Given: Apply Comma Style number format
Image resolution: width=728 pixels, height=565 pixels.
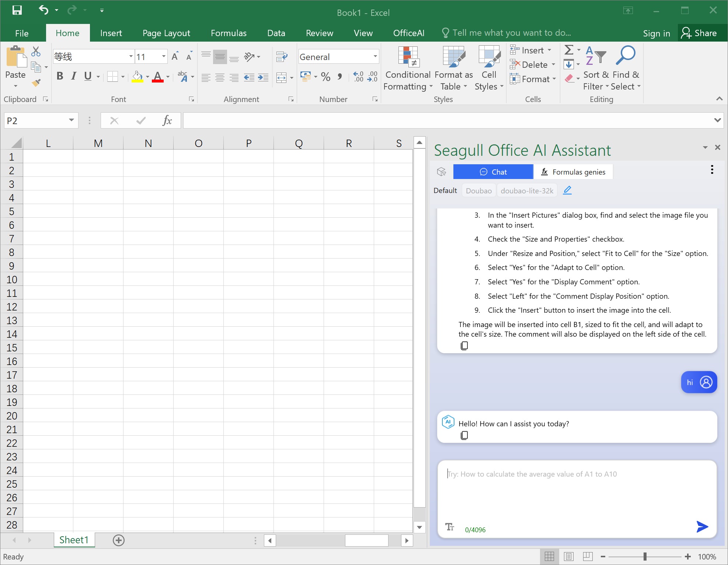Looking at the screenshot, I should [339, 77].
